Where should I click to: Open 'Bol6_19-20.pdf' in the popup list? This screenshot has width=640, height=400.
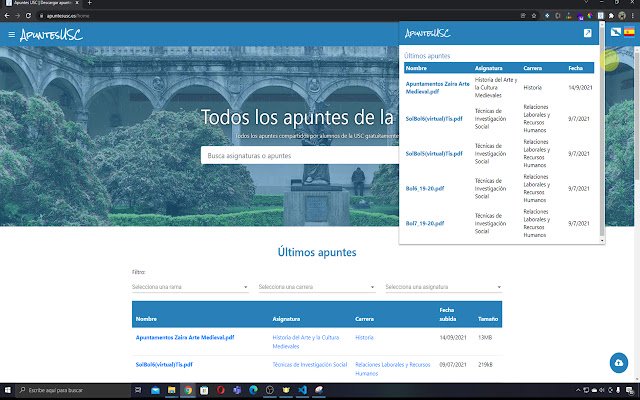[424, 189]
